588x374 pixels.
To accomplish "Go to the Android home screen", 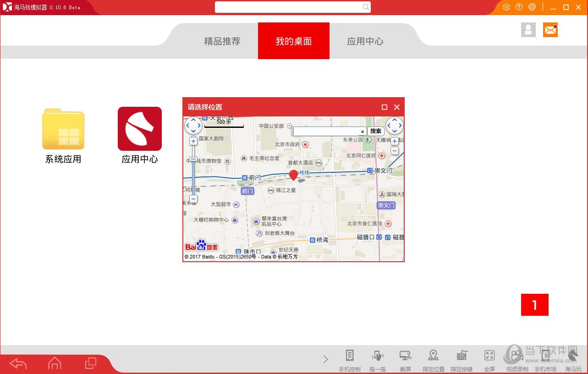I will pos(55,363).
